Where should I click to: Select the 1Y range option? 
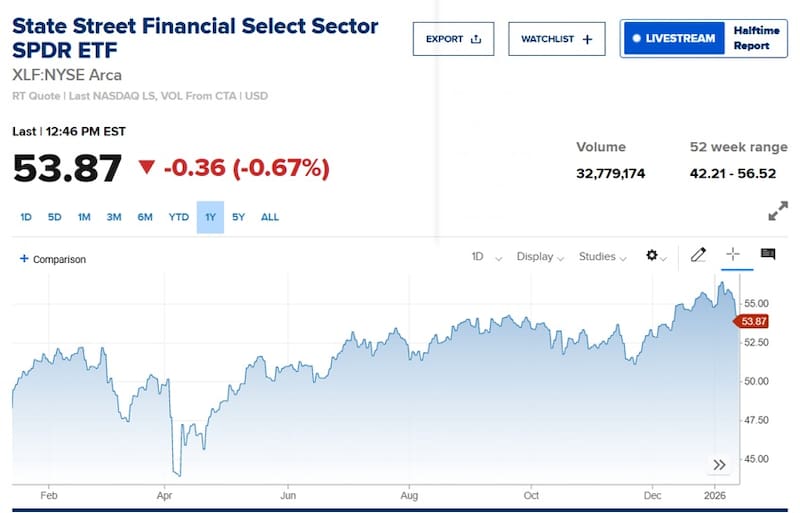[x=210, y=217]
